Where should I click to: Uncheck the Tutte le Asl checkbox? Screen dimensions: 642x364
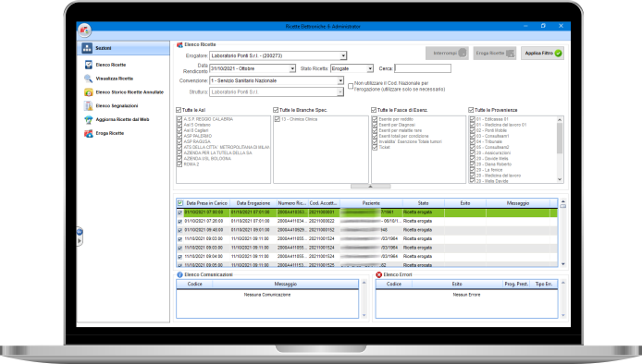pyautogui.click(x=179, y=110)
